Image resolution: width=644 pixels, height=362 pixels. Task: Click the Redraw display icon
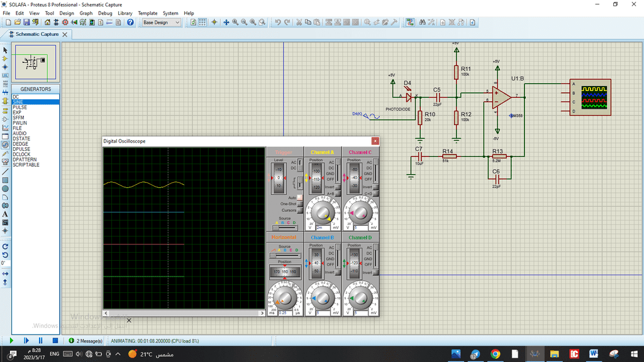[194, 23]
